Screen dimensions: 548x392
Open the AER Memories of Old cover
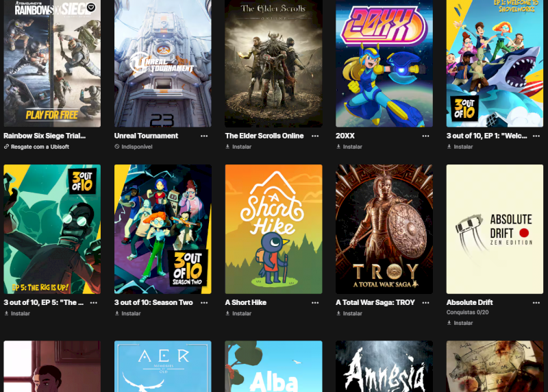[x=163, y=367]
